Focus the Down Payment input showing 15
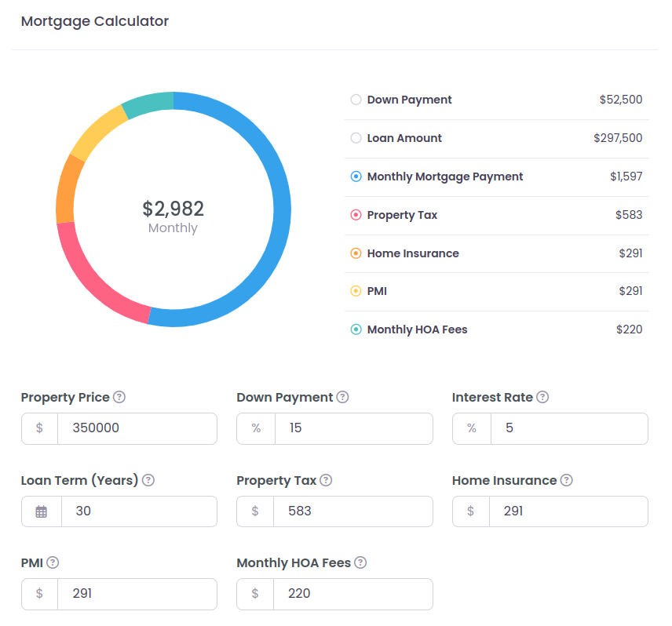This screenshot has height=626, width=672. point(353,428)
